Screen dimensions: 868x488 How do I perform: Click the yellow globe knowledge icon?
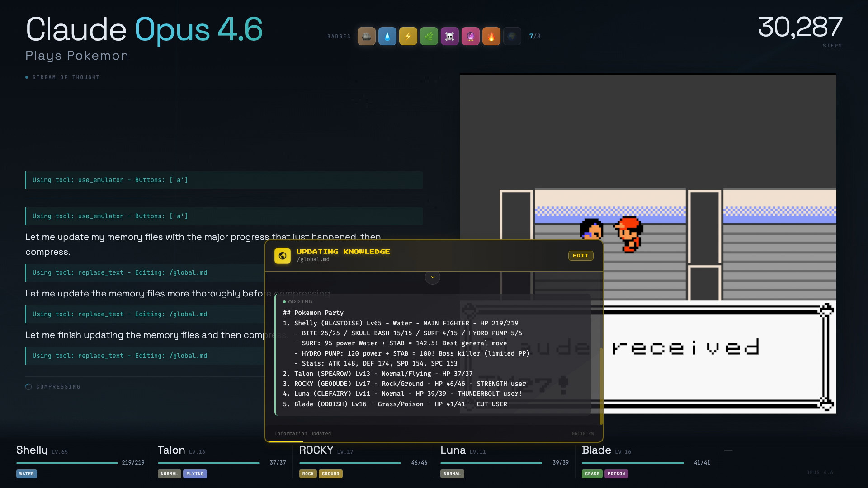point(283,256)
